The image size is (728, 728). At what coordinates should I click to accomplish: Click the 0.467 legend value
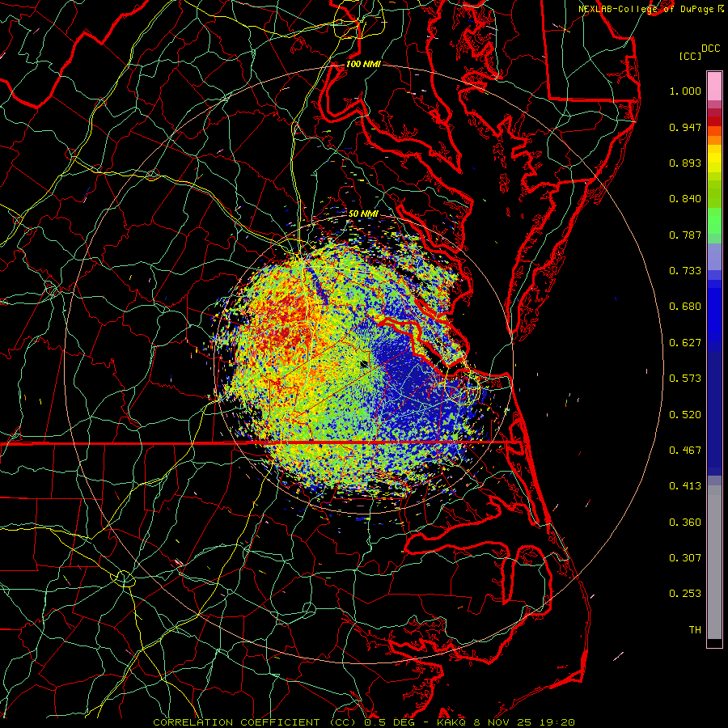685,451
